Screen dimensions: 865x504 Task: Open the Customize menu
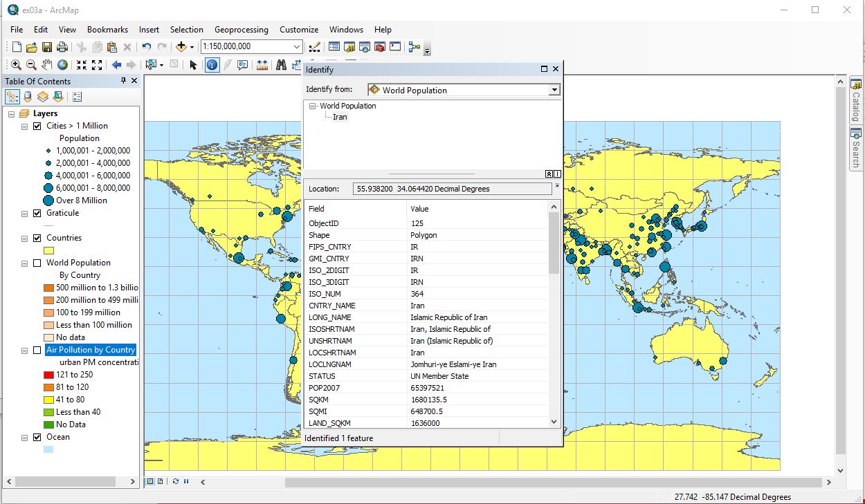pyautogui.click(x=299, y=30)
